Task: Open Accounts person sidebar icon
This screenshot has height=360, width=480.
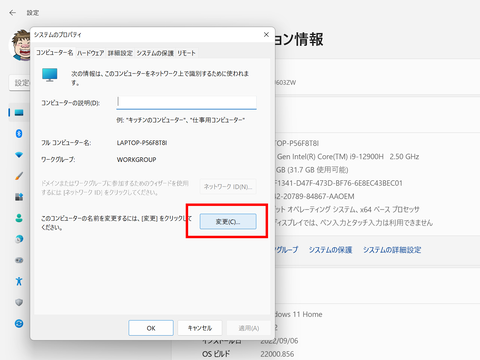Action: coord(19,218)
